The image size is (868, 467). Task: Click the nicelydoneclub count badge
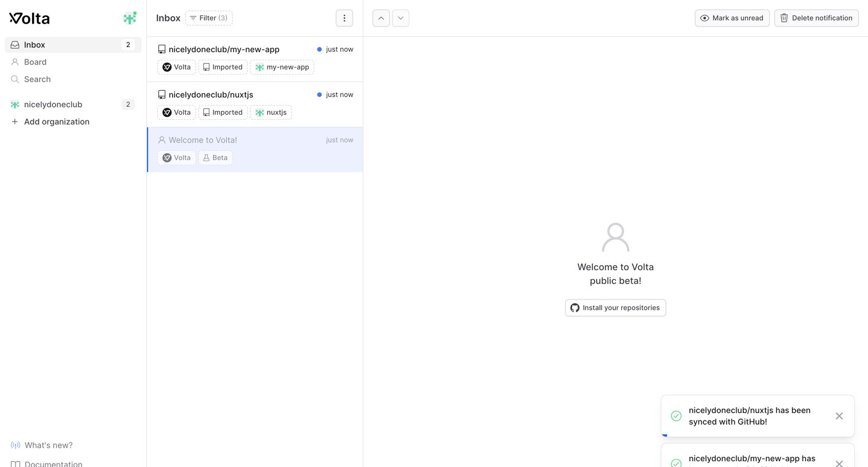[128, 104]
